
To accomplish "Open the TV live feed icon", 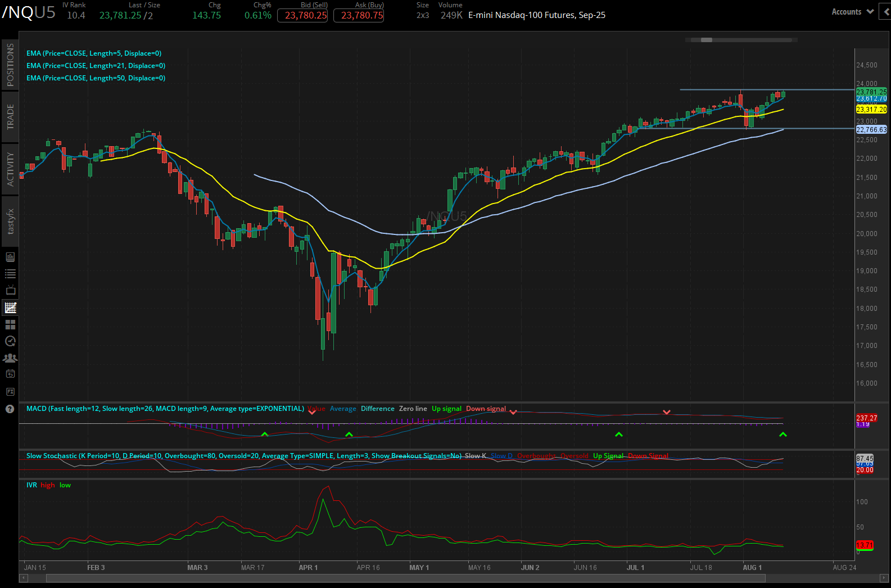I will (10, 290).
